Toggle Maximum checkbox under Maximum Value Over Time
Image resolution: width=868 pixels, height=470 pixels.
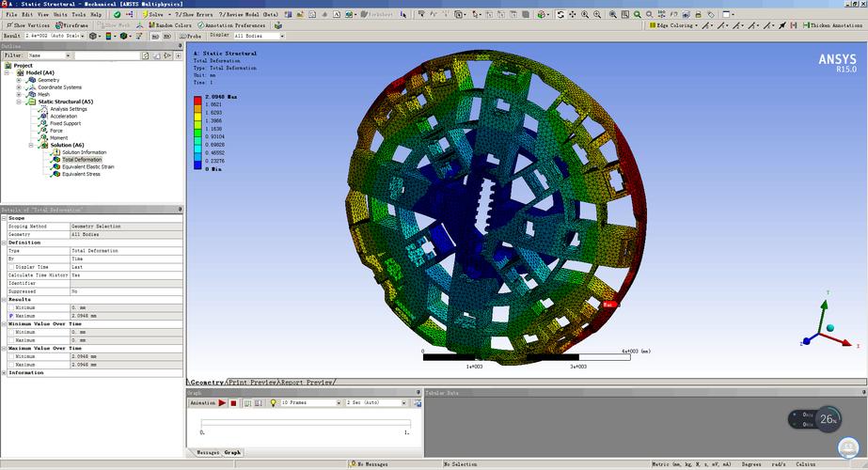pyautogui.click(x=11, y=365)
